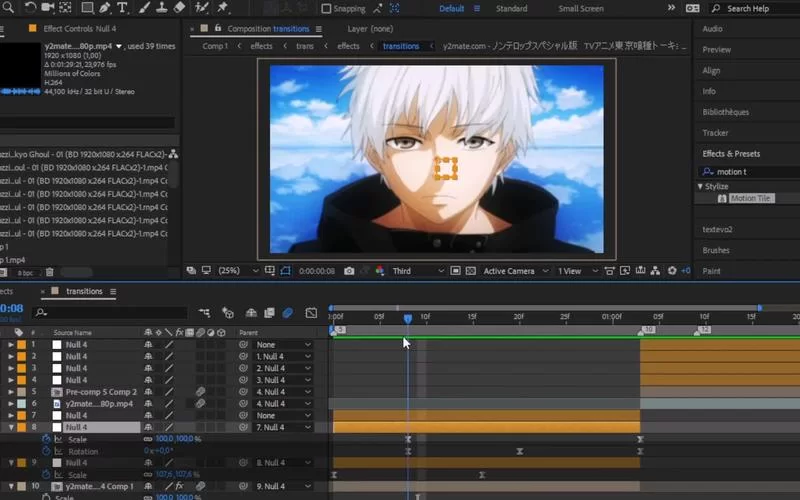Click the current time indicator playhead
The width and height of the screenshot is (800, 500).
(408, 318)
